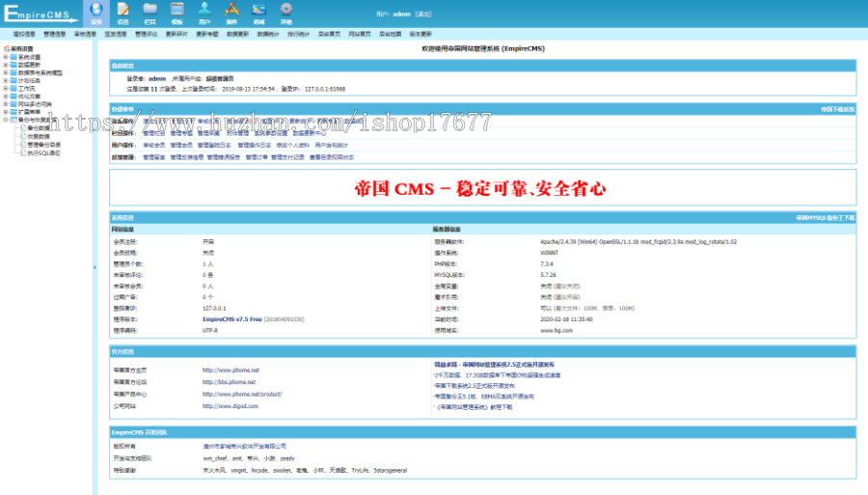Viewport: 868px width, 495px height.
Task: Collapse the 备份与恢复数据 tree node
Action: click(x=6, y=120)
